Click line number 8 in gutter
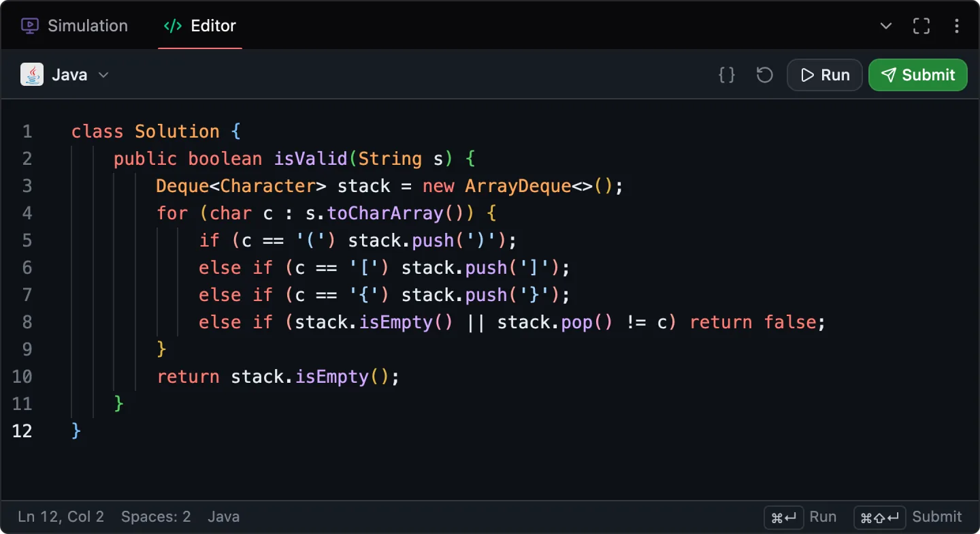Image resolution: width=980 pixels, height=534 pixels. pyautogui.click(x=27, y=322)
